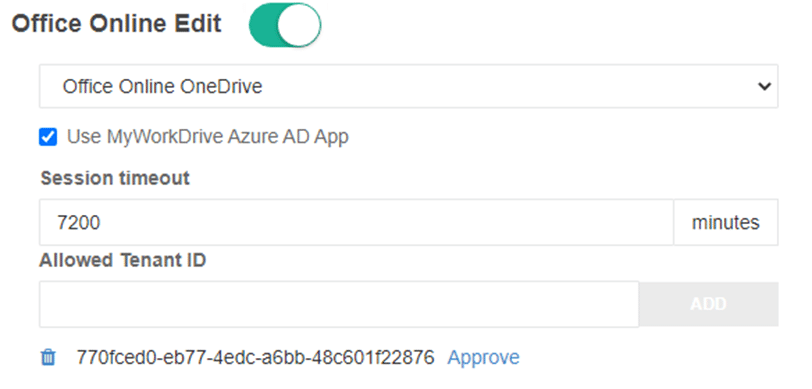Click the selected Office Online OneDrive text

(162, 87)
